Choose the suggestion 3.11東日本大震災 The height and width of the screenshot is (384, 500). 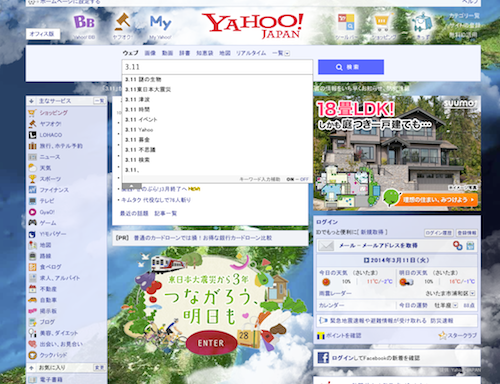point(217,89)
